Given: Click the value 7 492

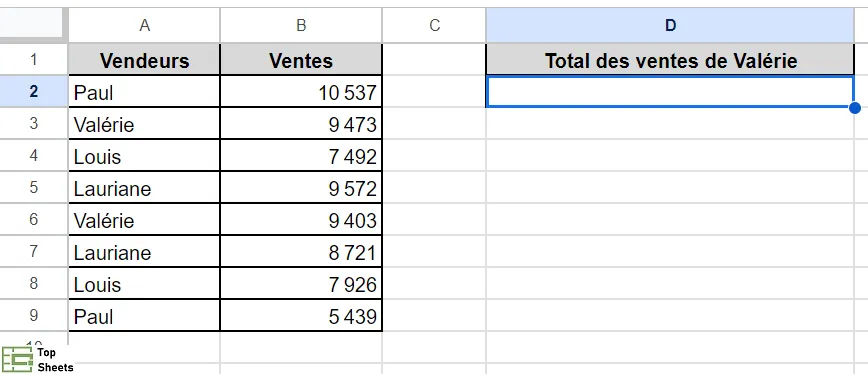Looking at the screenshot, I should point(301,156).
